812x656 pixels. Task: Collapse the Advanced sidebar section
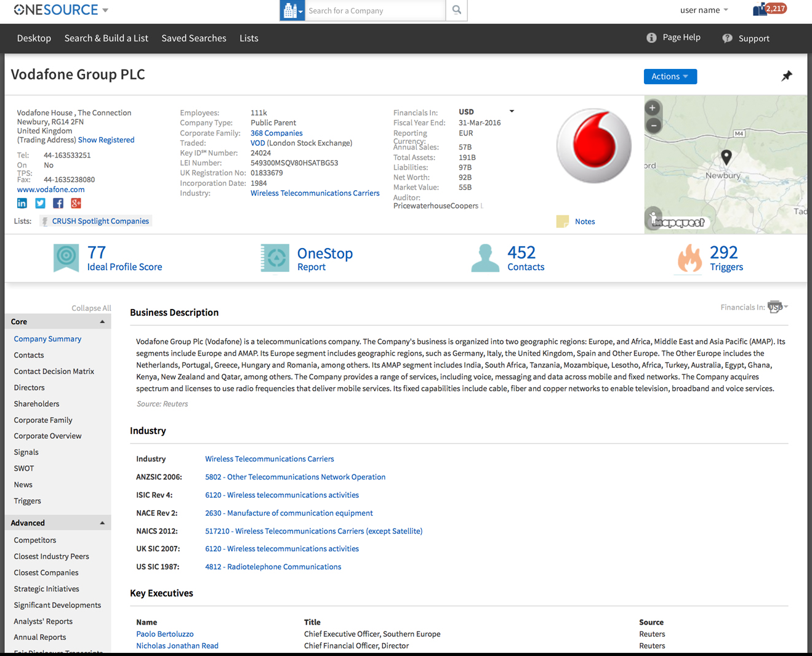click(x=102, y=523)
